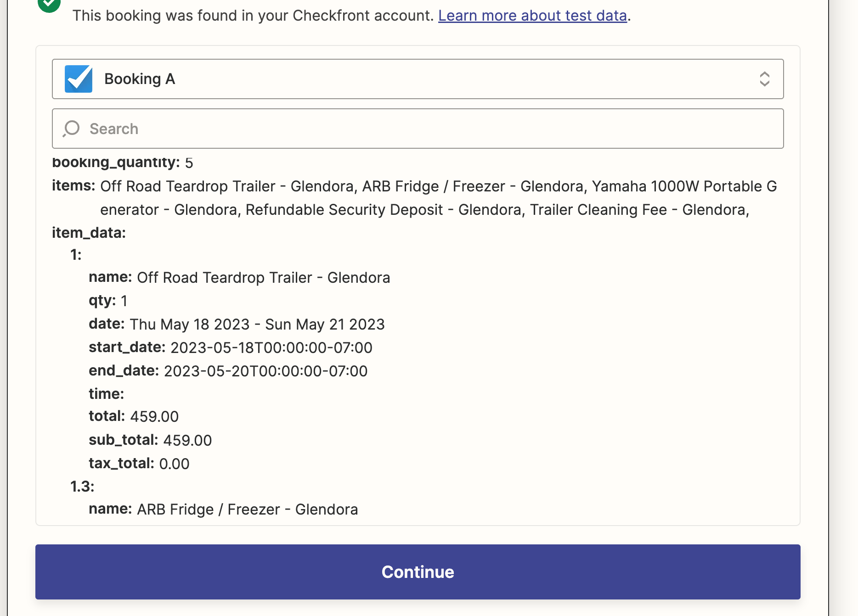The width and height of the screenshot is (858, 616).
Task: Click the item_data field label
Action: [x=89, y=233]
